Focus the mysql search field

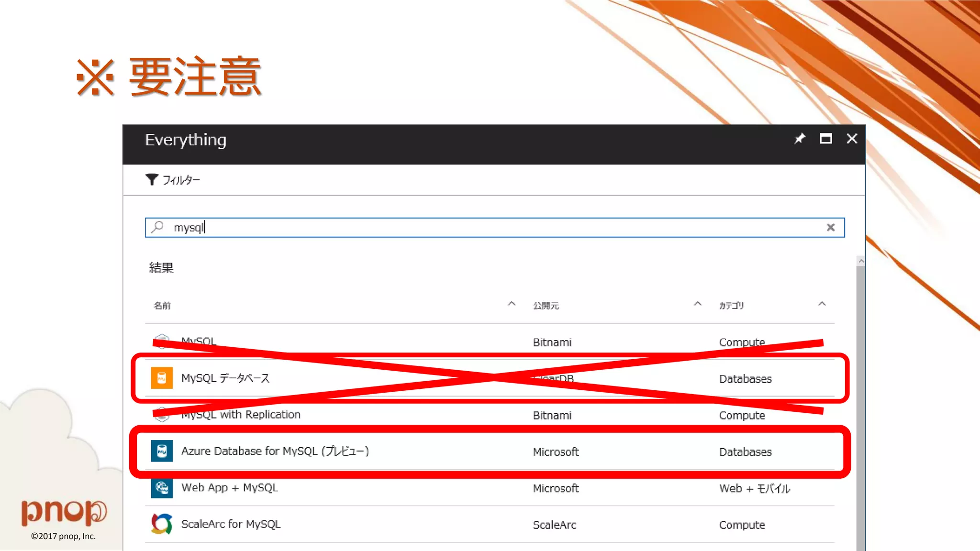495,227
